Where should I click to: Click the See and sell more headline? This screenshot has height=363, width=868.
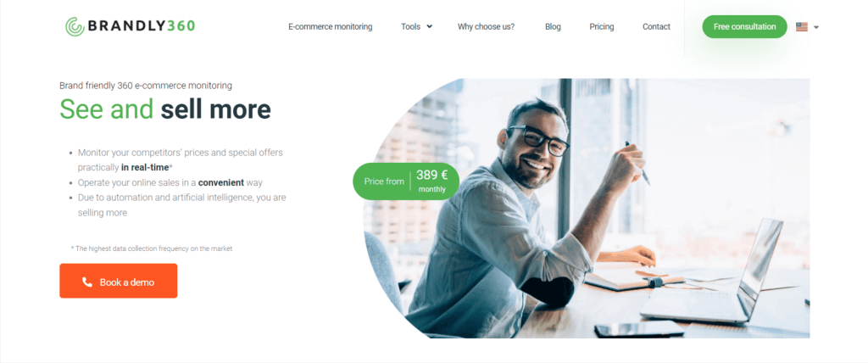tap(165, 109)
